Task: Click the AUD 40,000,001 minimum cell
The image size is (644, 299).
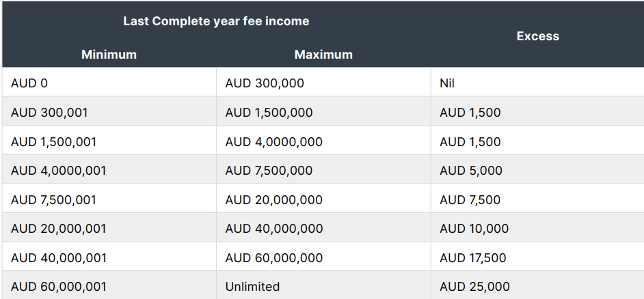Action: (58, 258)
